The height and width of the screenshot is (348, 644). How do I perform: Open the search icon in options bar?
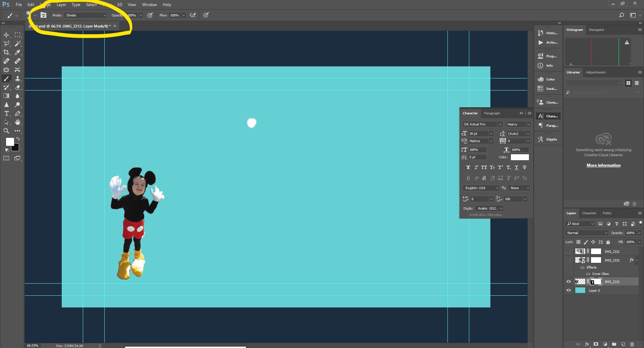point(622,15)
